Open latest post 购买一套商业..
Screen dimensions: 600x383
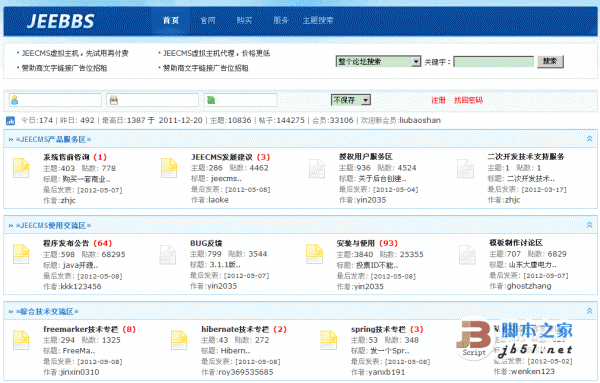pos(86,179)
